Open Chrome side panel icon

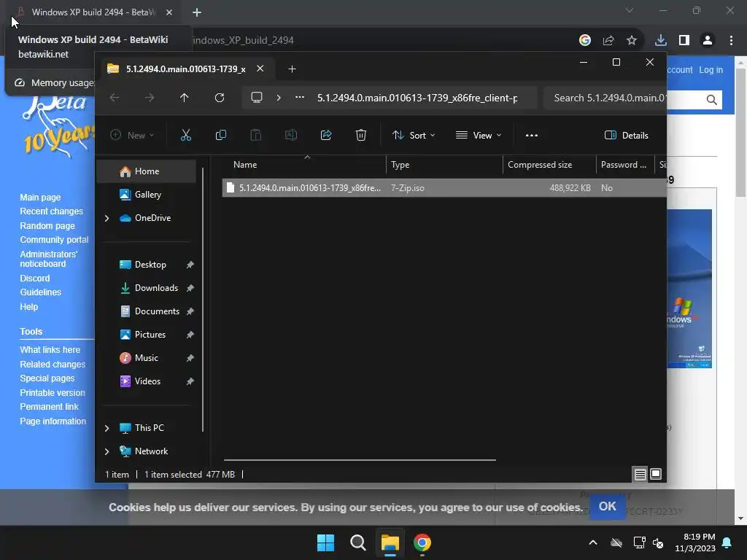click(x=684, y=40)
